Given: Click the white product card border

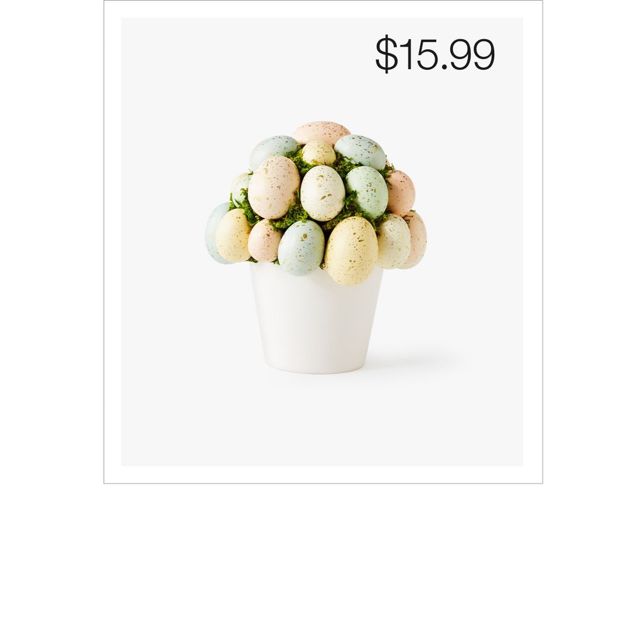Looking at the screenshot, I should [323, 475].
